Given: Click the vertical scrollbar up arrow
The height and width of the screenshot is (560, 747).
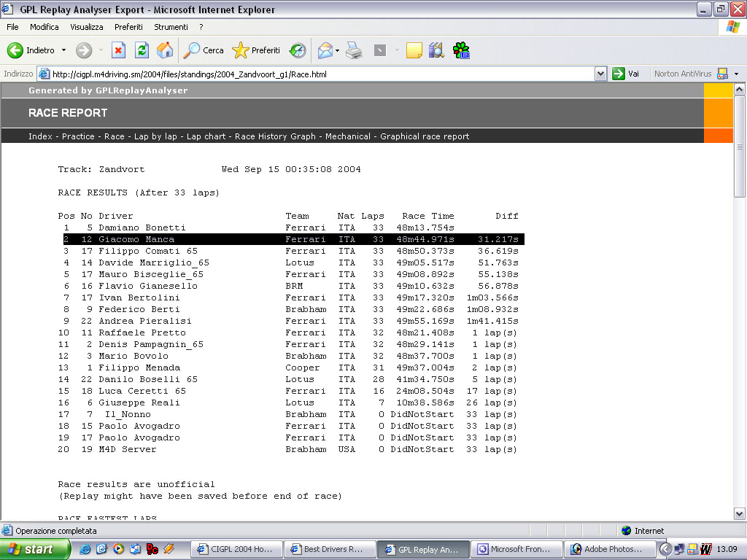Looking at the screenshot, I should click(x=740, y=89).
